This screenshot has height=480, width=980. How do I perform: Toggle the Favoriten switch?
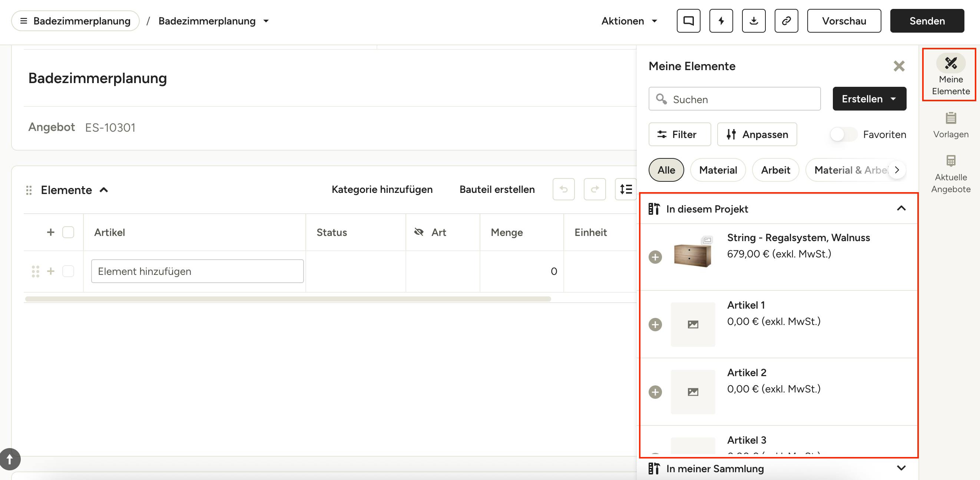[844, 134]
